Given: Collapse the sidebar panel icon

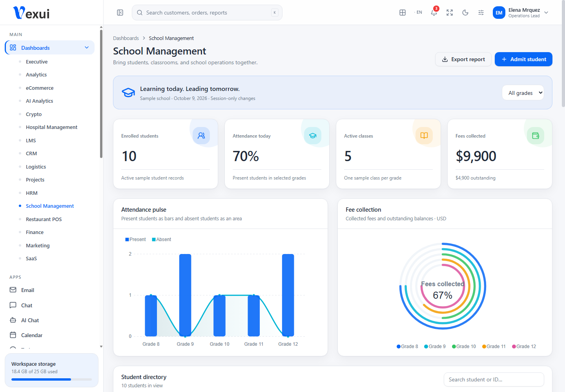Looking at the screenshot, I should (120, 13).
